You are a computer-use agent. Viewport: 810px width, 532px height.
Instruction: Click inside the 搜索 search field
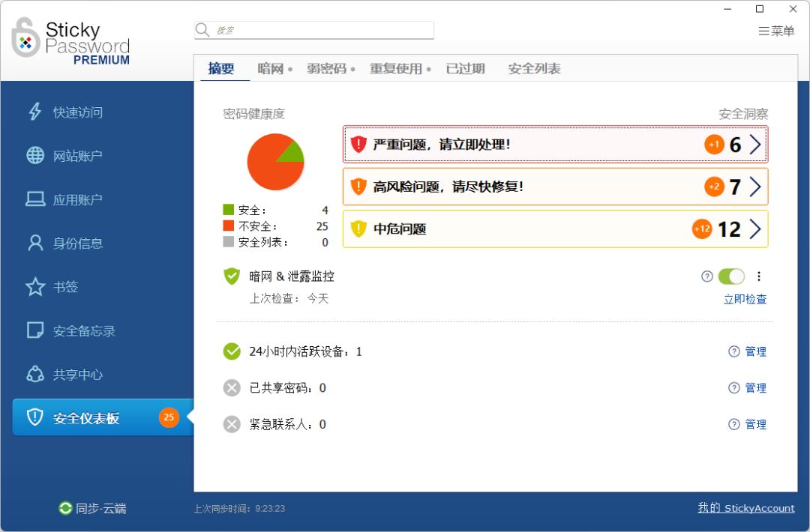point(314,30)
